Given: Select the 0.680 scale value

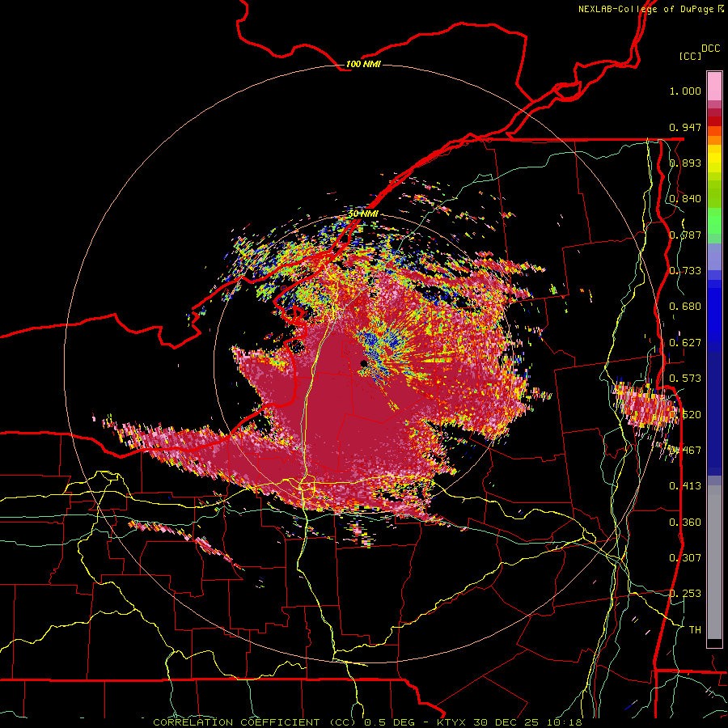Looking at the screenshot, I should [x=685, y=307].
